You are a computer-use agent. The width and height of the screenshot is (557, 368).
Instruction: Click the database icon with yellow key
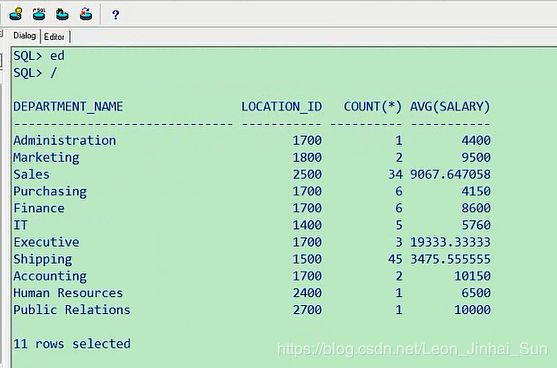coord(16,14)
